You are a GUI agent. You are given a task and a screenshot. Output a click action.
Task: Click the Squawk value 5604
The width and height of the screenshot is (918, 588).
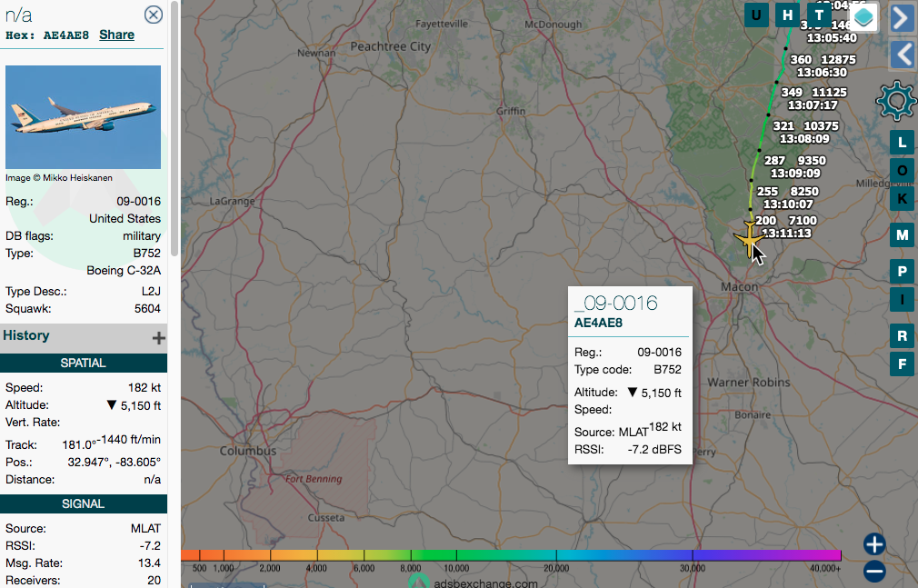[147, 309]
